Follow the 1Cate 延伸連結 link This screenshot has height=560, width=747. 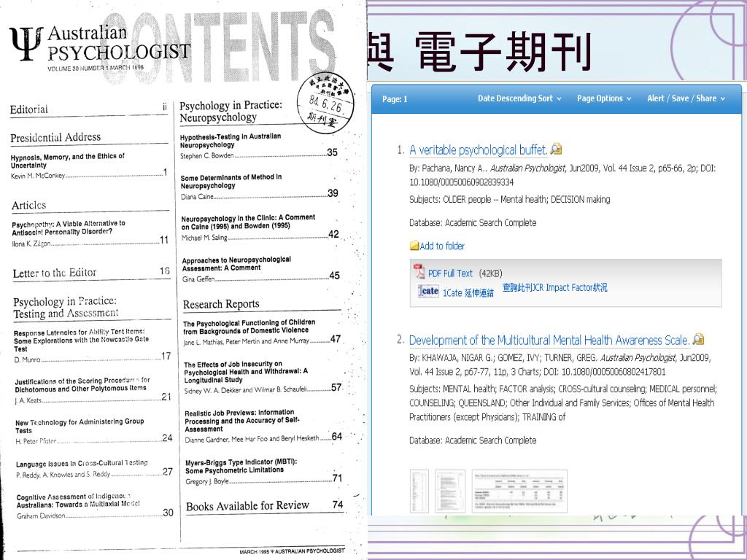468,293
